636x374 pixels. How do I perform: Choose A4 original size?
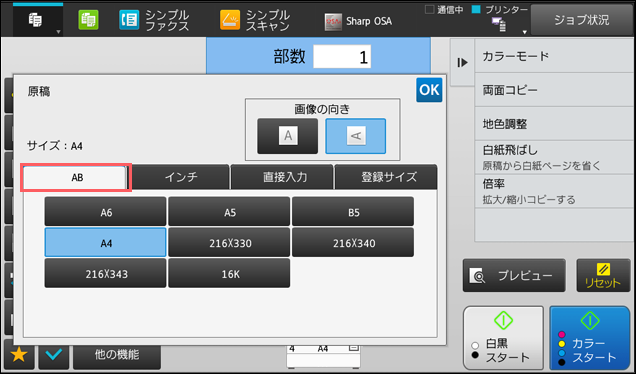105,242
